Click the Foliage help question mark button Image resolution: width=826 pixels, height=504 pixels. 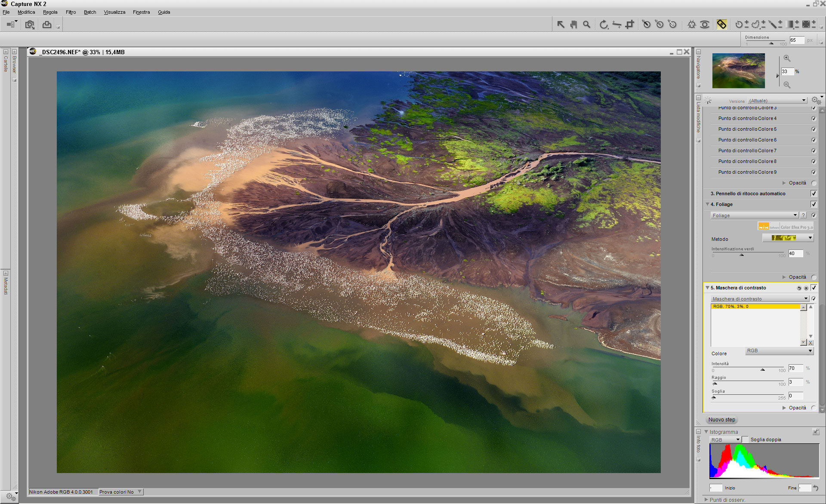pos(803,215)
